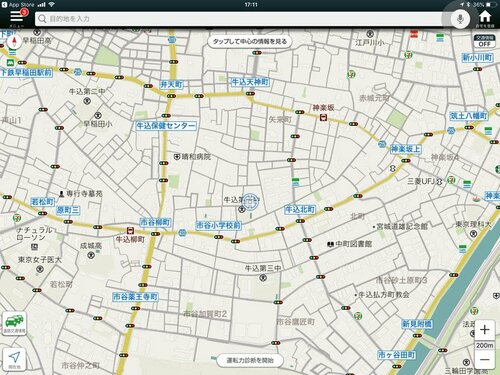Tap the Kagurazaka station icon
This screenshot has height=375, width=500.
tap(323, 117)
